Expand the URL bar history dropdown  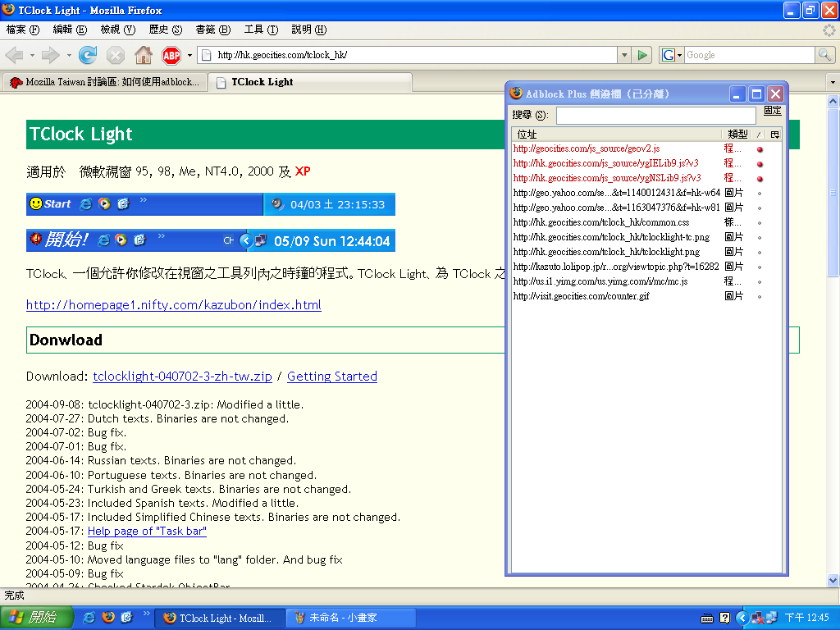tap(623, 55)
